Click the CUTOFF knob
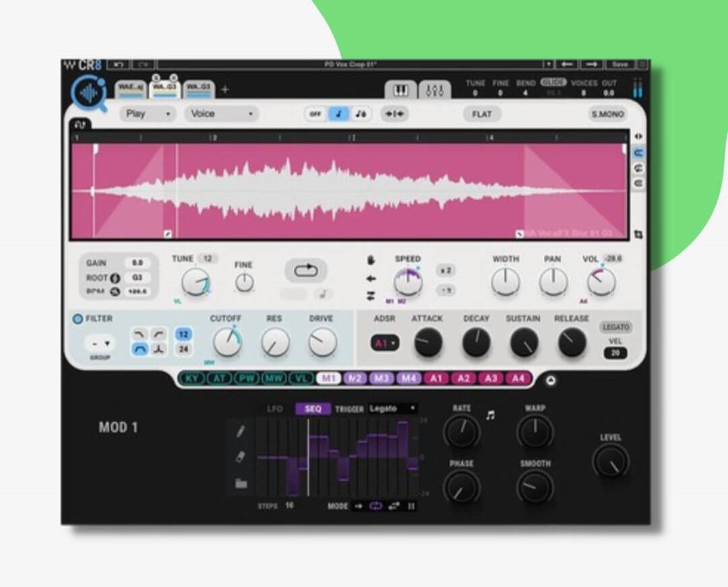This screenshot has width=728, height=587. tap(226, 342)
